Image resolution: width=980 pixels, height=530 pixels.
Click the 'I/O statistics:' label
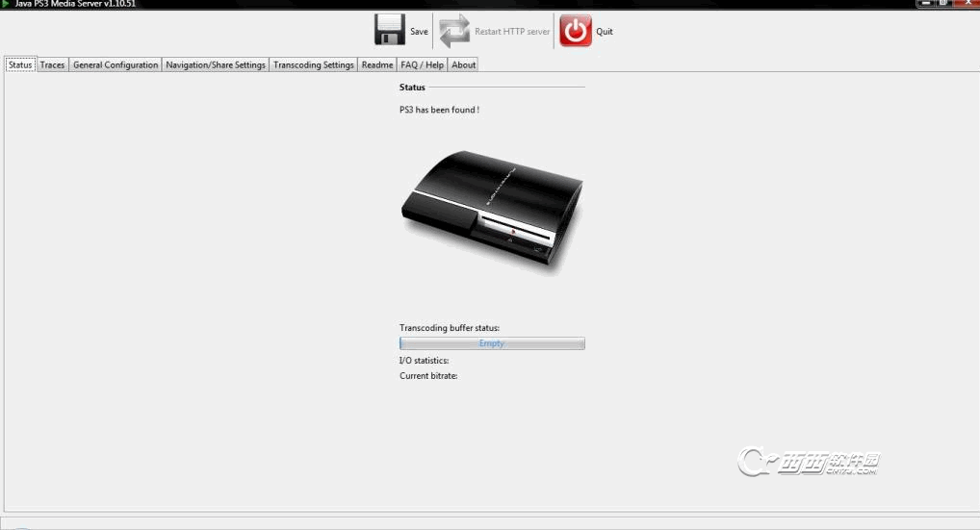click(x=424, y=360)
